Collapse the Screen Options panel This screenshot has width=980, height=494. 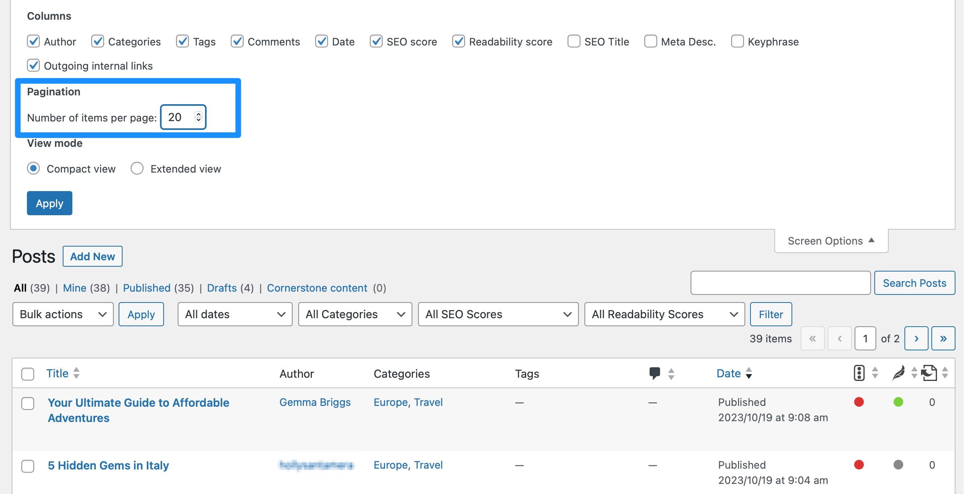click(830, 241)
